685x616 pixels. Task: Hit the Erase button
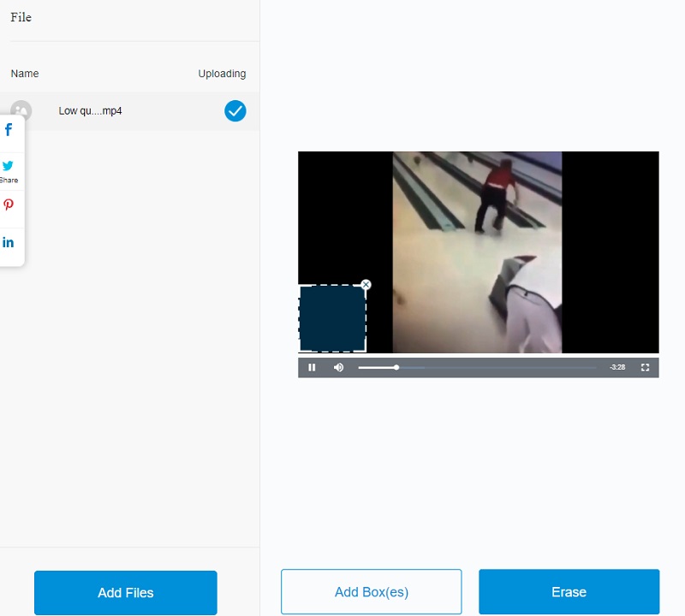(x=569, y=592)
